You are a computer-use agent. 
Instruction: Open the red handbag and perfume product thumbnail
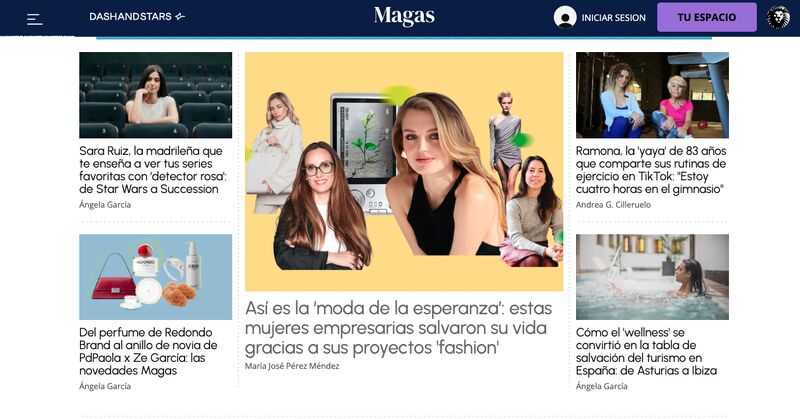click(x=156, y=277)
